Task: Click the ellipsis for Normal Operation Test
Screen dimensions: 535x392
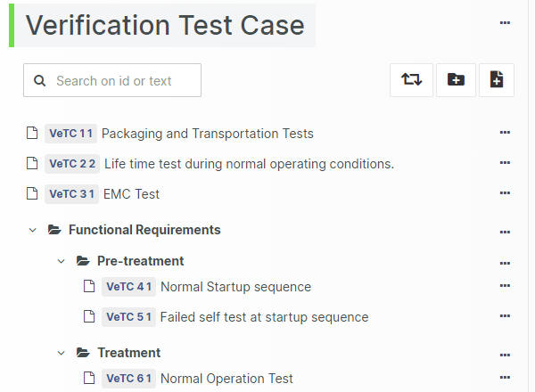Action: 505,378
